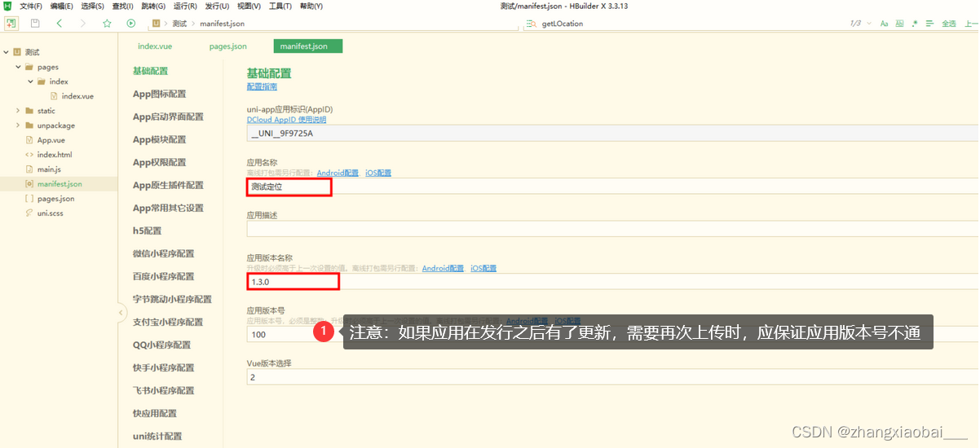Click the new file icon in toolbar

click(11, 23)
